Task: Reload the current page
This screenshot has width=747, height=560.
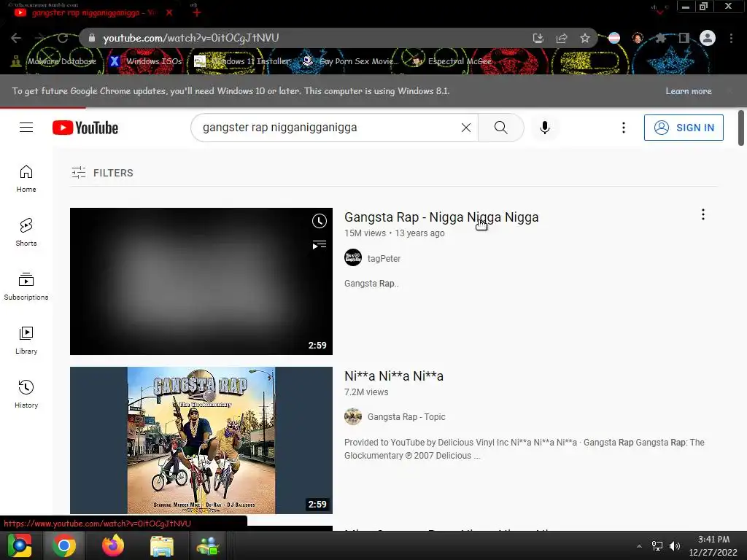Action: [x=63, y=38]
